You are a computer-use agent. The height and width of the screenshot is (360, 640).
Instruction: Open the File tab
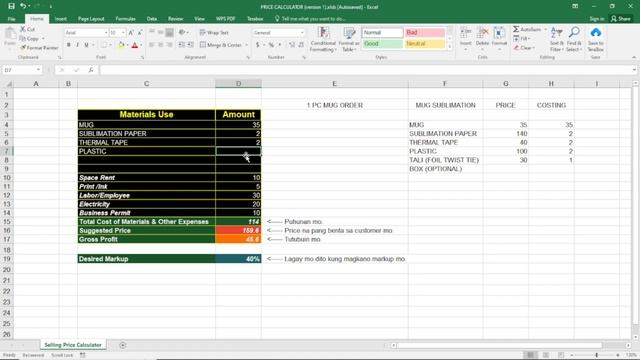pos(11,19)
